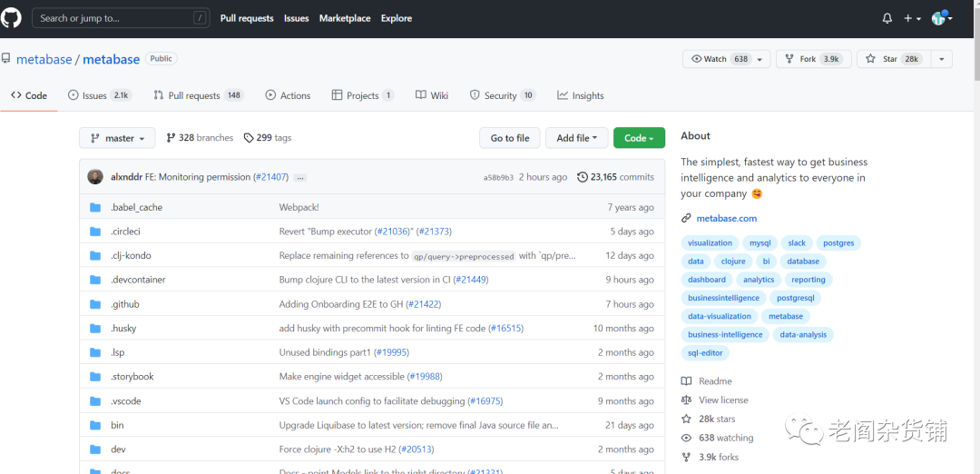Click folder icon for .clj-kondo
The height and width of the screenshot is (474, 980).
point(95,256)
